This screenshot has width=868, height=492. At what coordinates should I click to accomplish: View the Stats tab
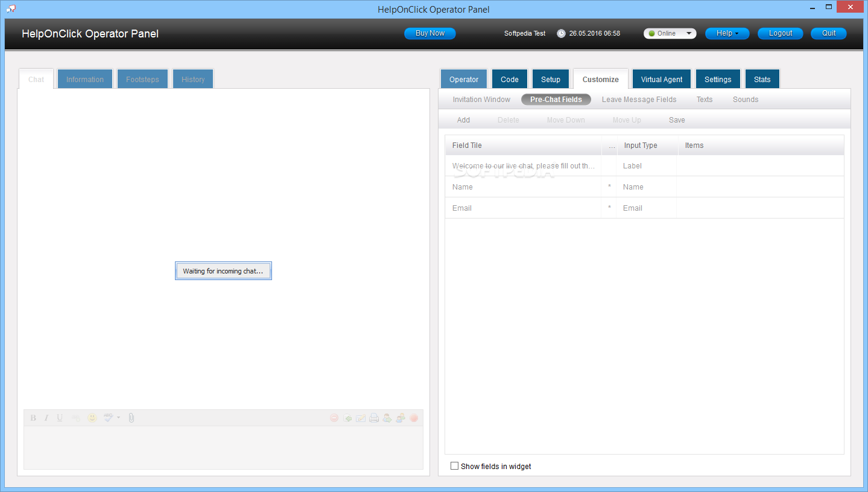pos(762,79)
